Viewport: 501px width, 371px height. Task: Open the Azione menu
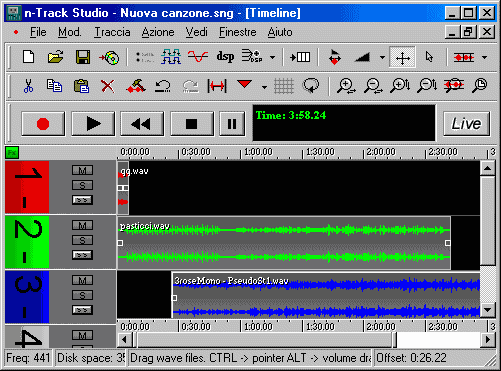point(158,32)
